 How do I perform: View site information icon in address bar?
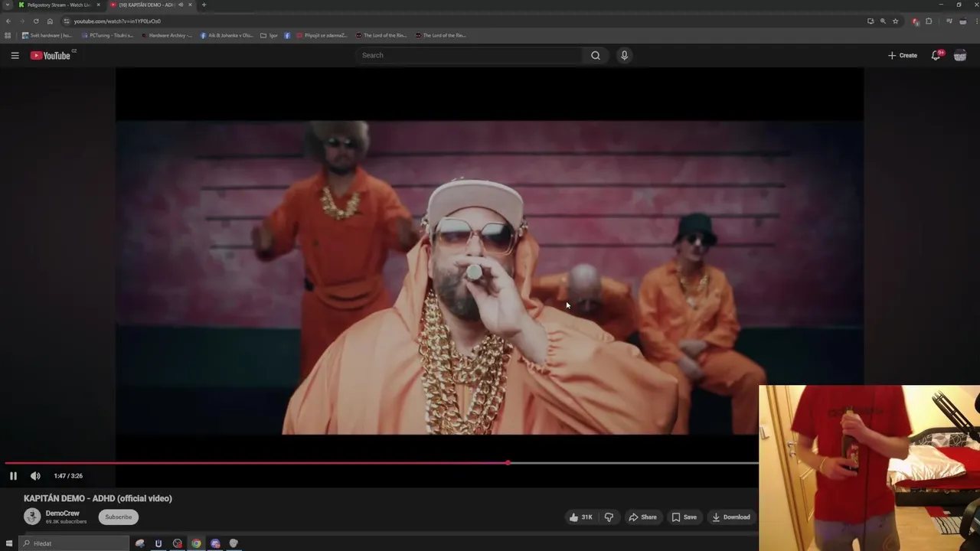67,21
